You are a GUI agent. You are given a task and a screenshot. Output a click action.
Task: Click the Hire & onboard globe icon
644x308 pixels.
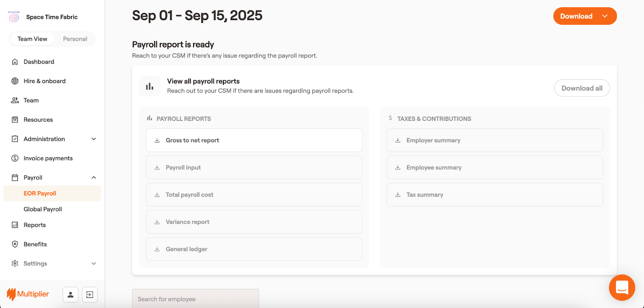(15, 81)
